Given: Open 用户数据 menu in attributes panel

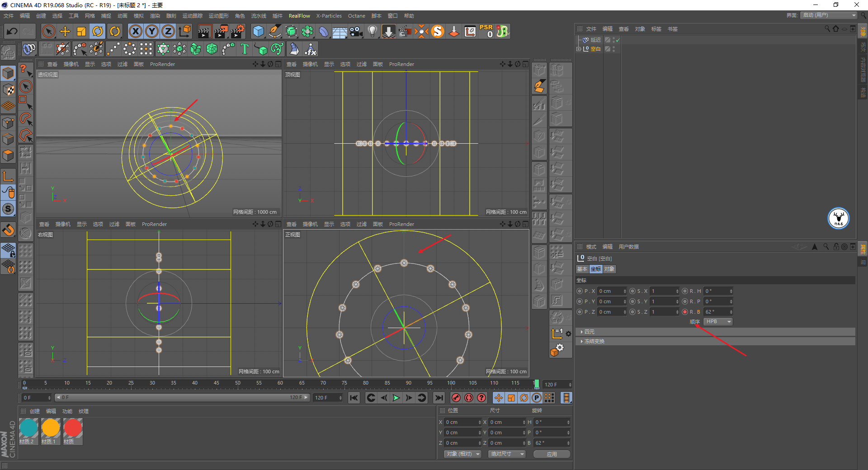Looking at the screenshot, I should click(x=628, y=247).
